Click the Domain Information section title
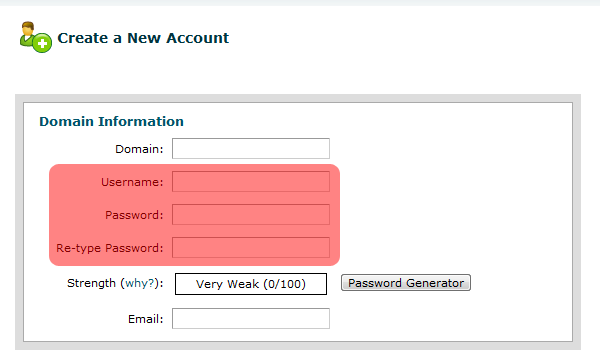Viewport: 600px width, 364px height. 111,121
